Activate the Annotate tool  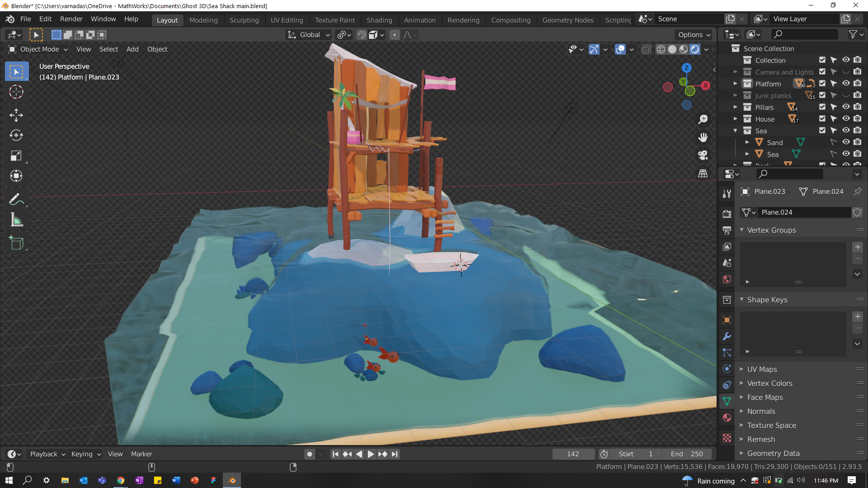16,199
